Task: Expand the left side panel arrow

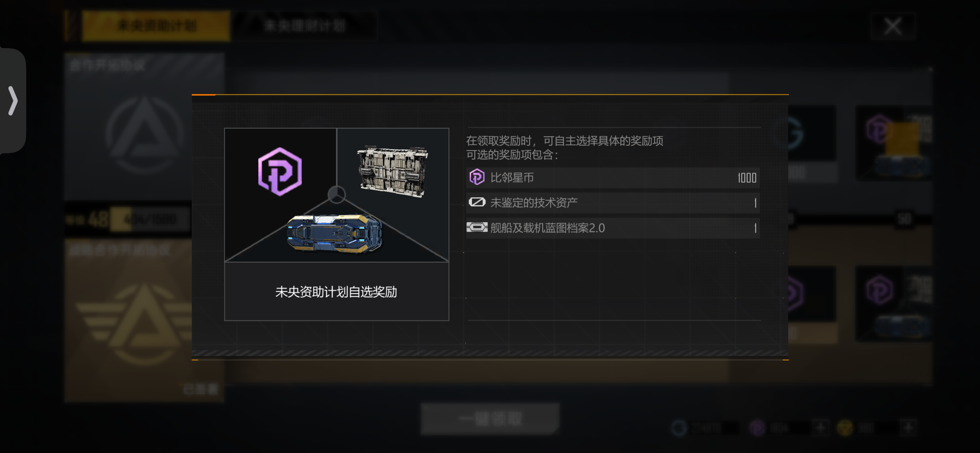Action: pos(13,101)
